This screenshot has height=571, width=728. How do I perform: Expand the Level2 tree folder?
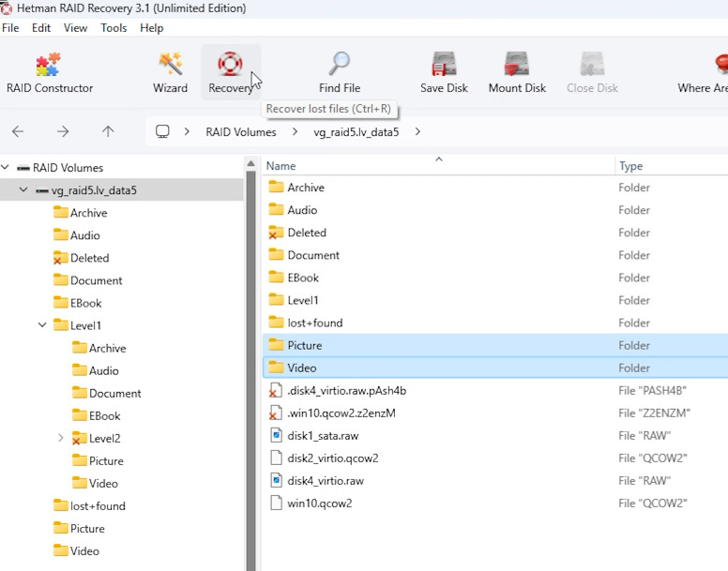point(61,438)
